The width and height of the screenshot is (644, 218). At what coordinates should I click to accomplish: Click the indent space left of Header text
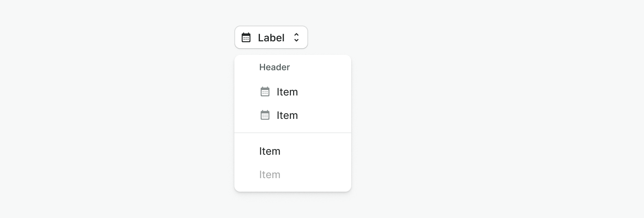point(247,67)
